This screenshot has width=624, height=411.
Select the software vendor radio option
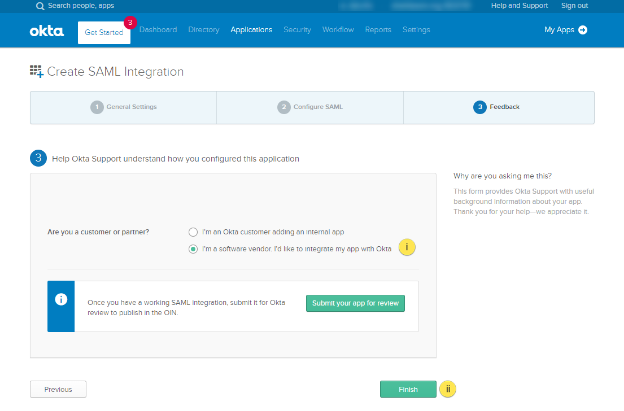click(x=193, y=249)
